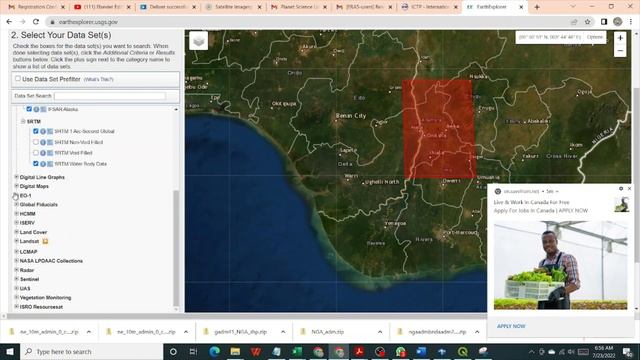Screen dimensions: 640x360
Task: Click APPLY NOW in the ad
Action: (x=511, y=326)
